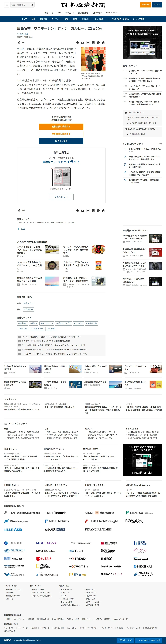Select the #ポテトチップス keyword tag
Viewport: 166px width, 644px height.
coord(63,323)
